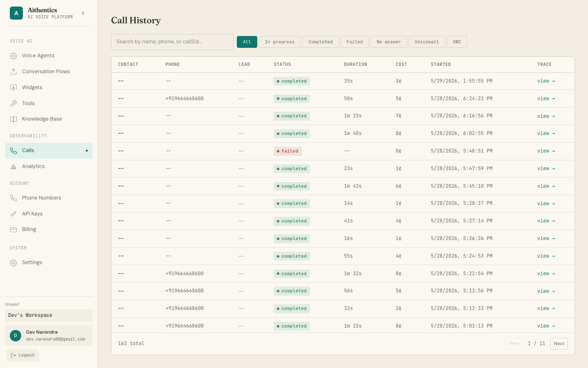View trace for 5:45:10 PM call
Image resolution: width=588 pixels, height=368 pixels.
click(546, 186)
